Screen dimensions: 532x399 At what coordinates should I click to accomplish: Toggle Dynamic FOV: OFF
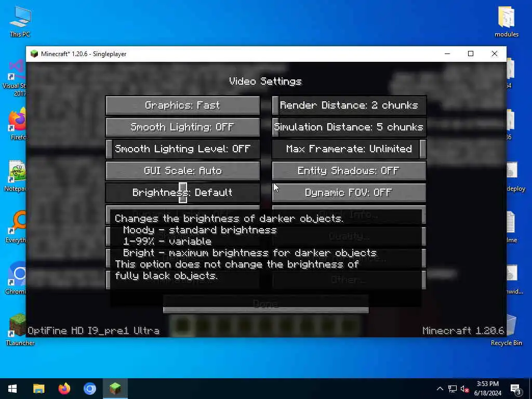tap(349, 192)
